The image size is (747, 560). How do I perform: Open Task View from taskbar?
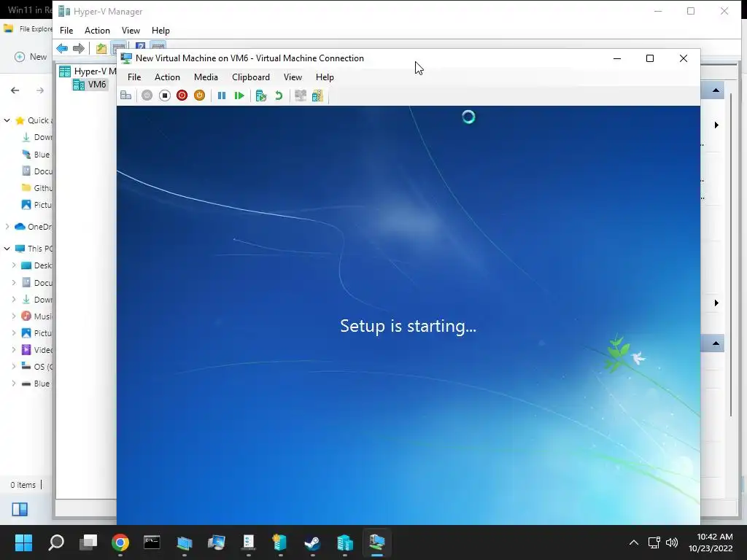[x=88, y=542]
